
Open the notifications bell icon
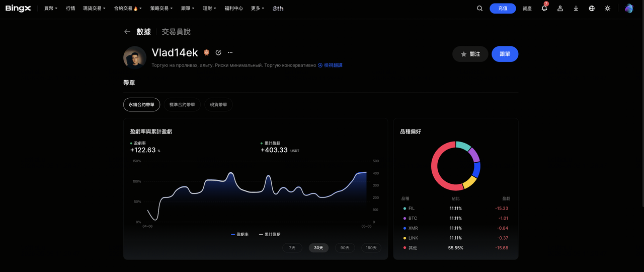click(544, 9)
